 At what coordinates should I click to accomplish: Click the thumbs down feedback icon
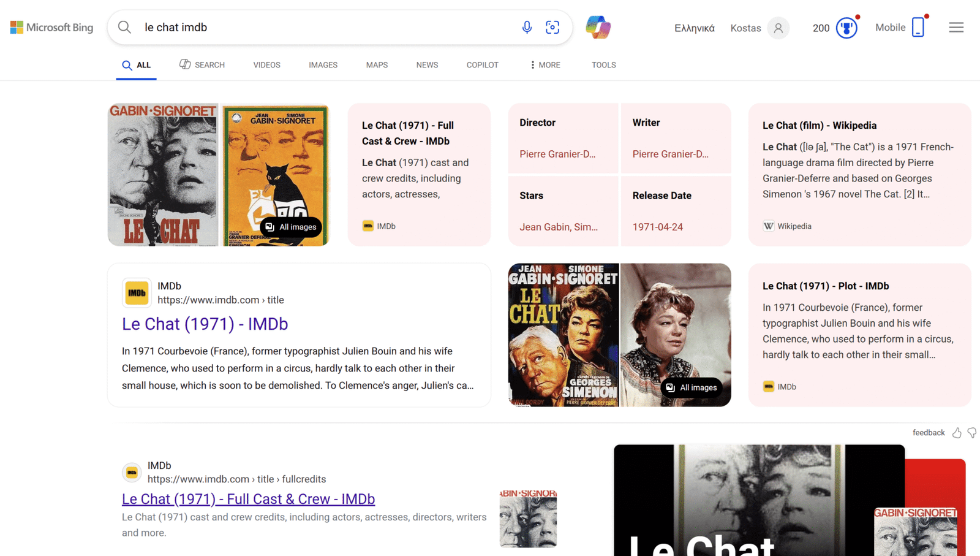tap(972, 433)
